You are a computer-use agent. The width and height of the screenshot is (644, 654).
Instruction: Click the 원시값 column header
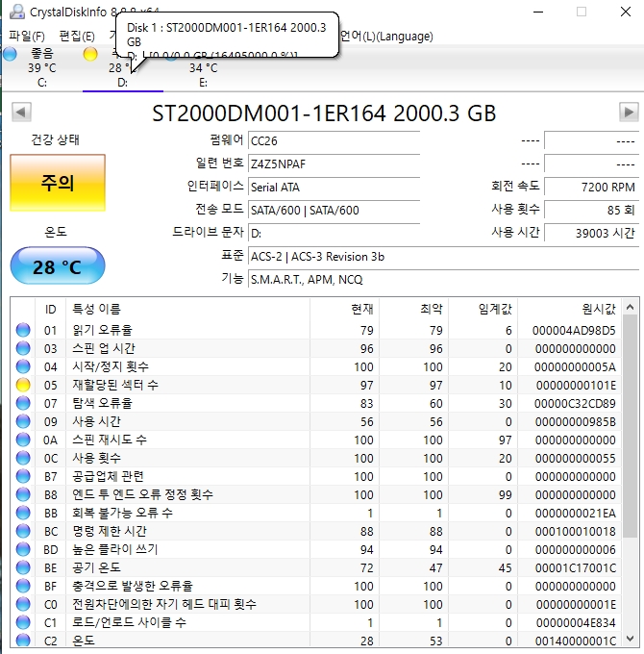[x=569, y=309]
